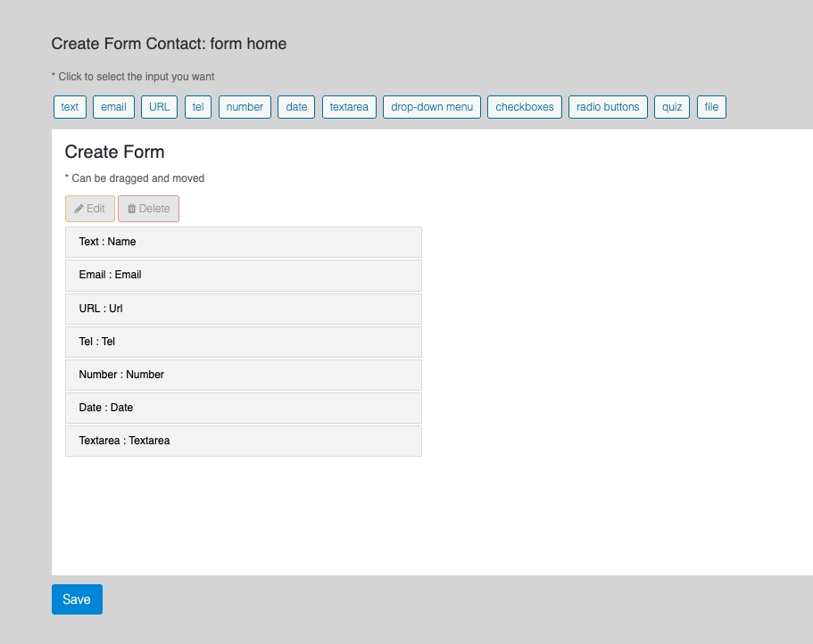
Task: Select the Email : Email row
Action: tap(243, 275)
